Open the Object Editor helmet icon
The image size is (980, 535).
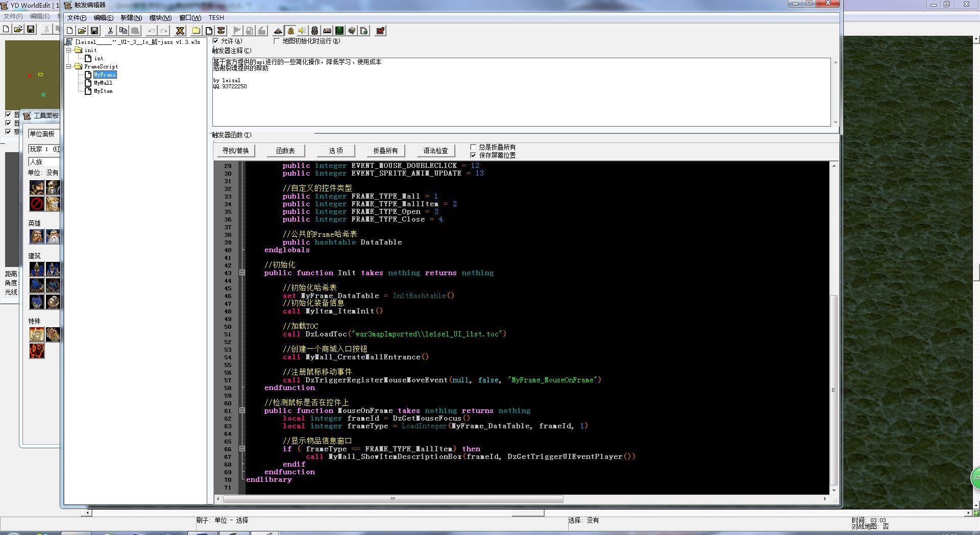click(x=314, y=31)
